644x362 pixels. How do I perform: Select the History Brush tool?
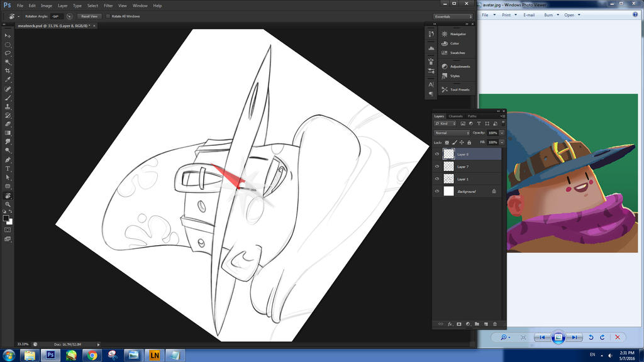point(8,116)
